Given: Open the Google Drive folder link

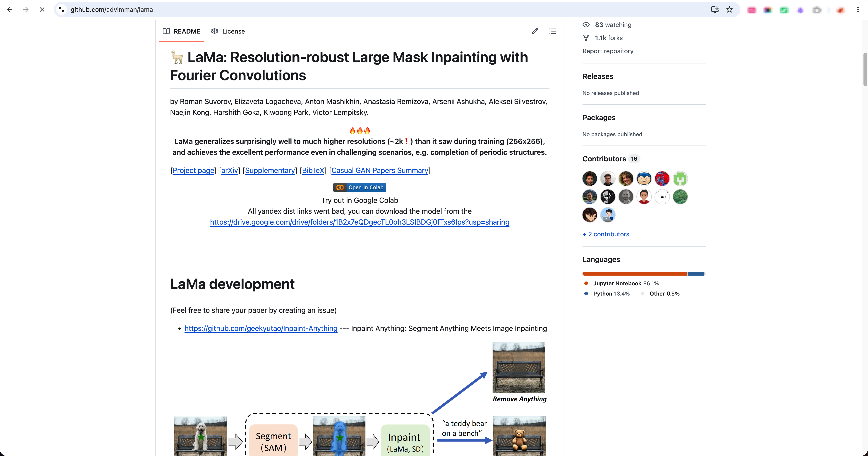Looking at the screenshot, I should pyautogui.click(x=360, y=222).
